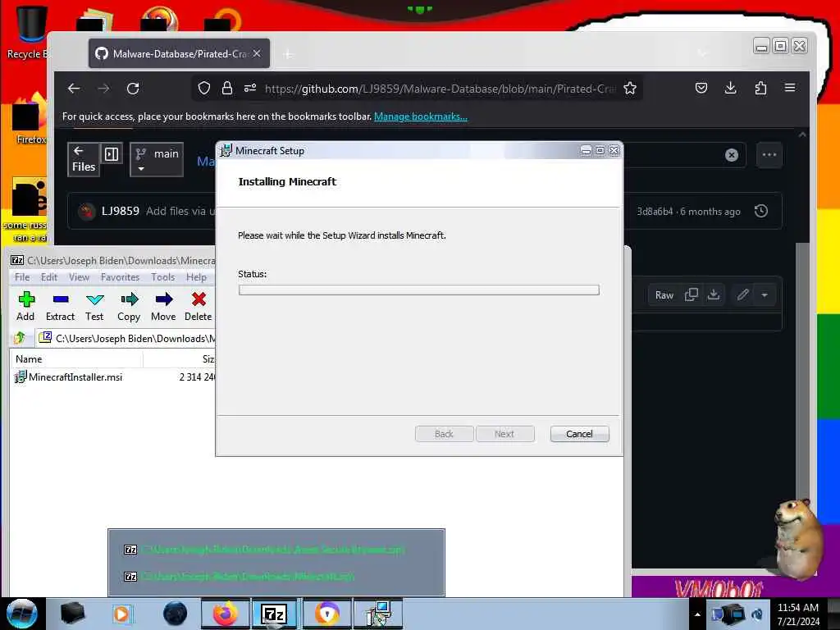Click the pencil edit file icon

[742, 294]
